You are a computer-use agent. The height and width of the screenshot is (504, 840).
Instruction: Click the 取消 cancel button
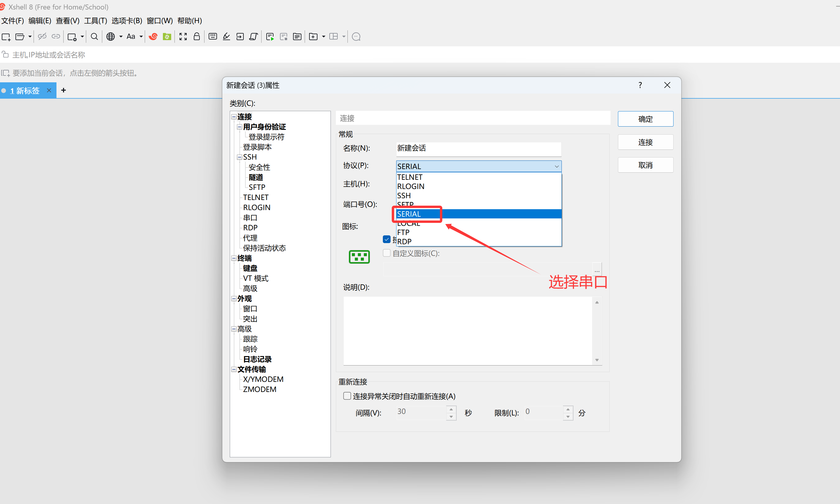pos(645,166)
